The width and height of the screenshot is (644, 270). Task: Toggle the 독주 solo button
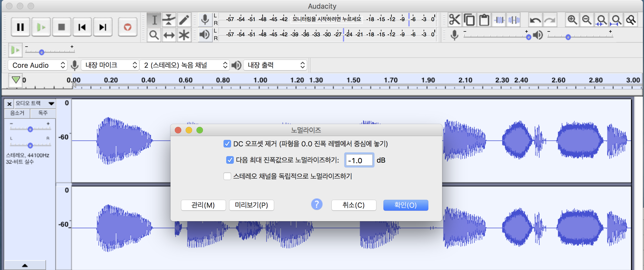click(x=43, y=113)
